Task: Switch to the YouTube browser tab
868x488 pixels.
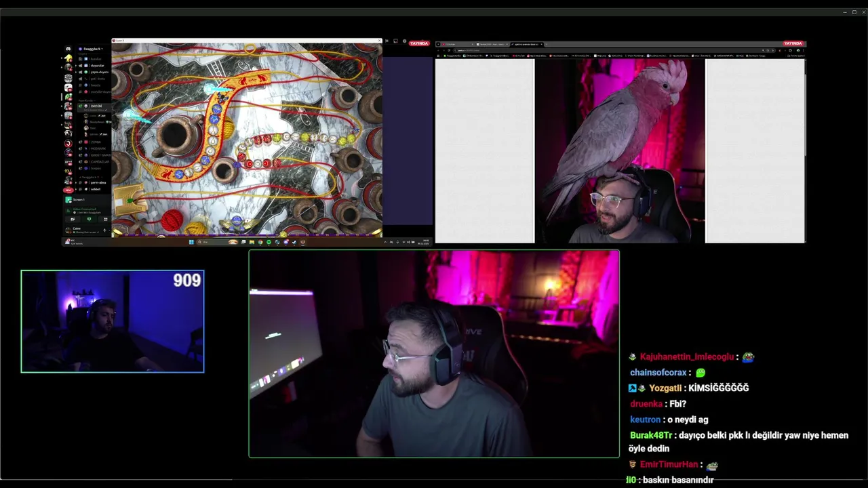Action: tap(457, 44)
